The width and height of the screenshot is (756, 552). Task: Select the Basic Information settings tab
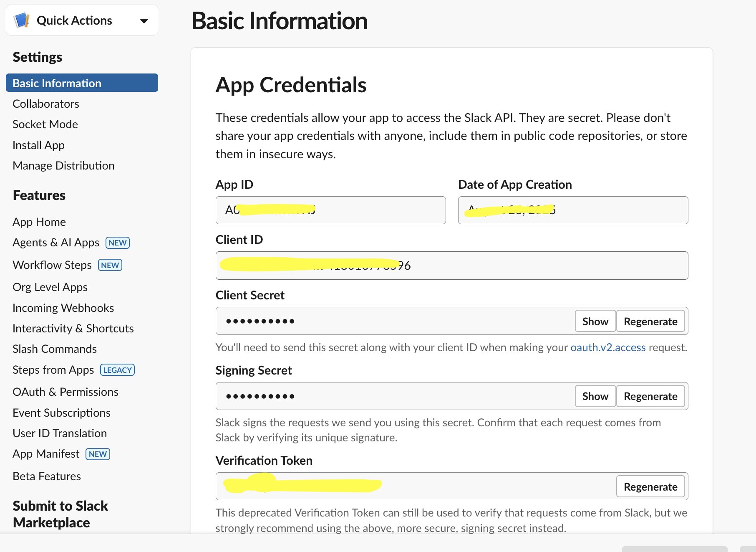[57, 83]
